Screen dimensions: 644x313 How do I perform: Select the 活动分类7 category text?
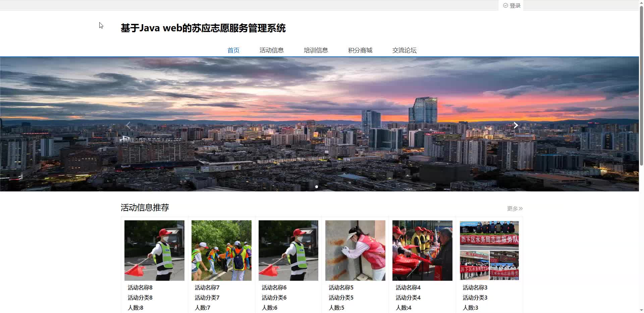pyautogui.click(x=207, y=298)
